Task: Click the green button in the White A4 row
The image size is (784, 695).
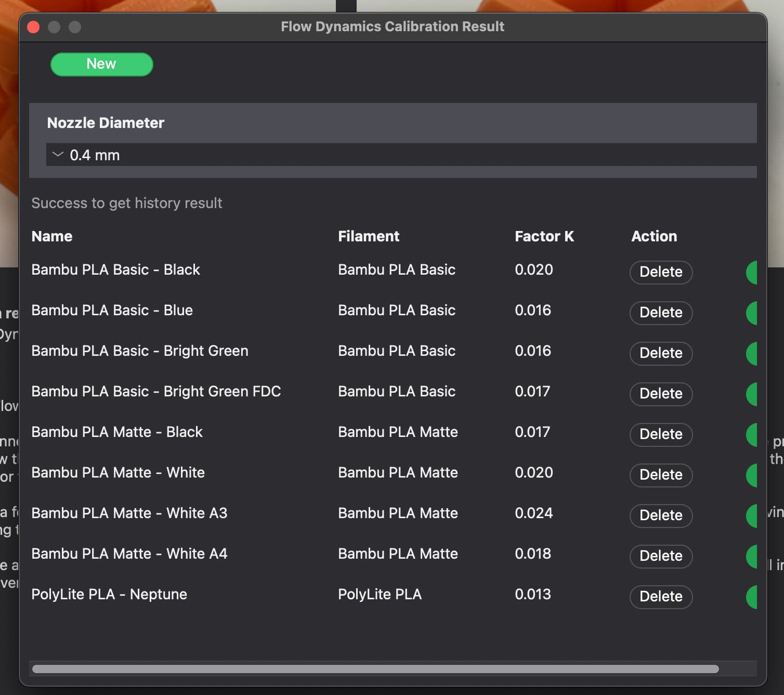Action: (x=752, y=556)
